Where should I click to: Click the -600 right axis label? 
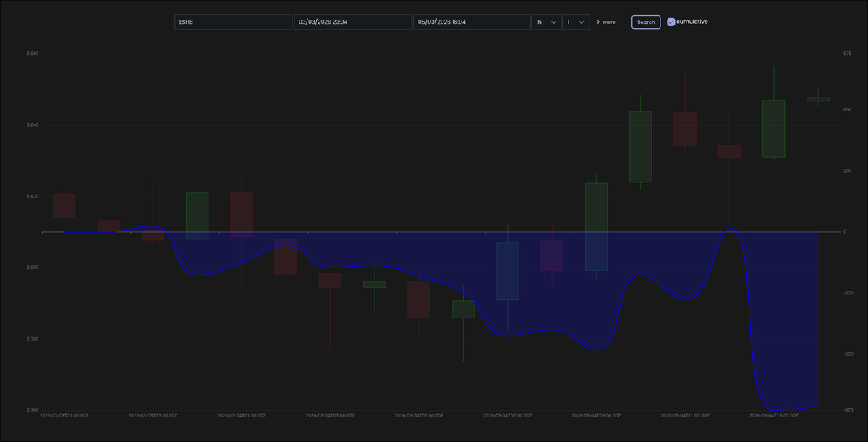point(847,354)
